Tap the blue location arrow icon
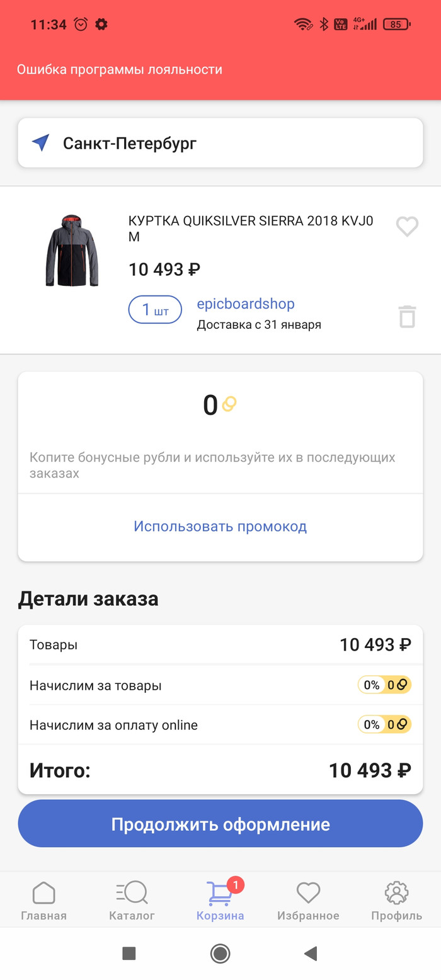The height and width of the screenshot is (980, 441). (x=41, y=143)
